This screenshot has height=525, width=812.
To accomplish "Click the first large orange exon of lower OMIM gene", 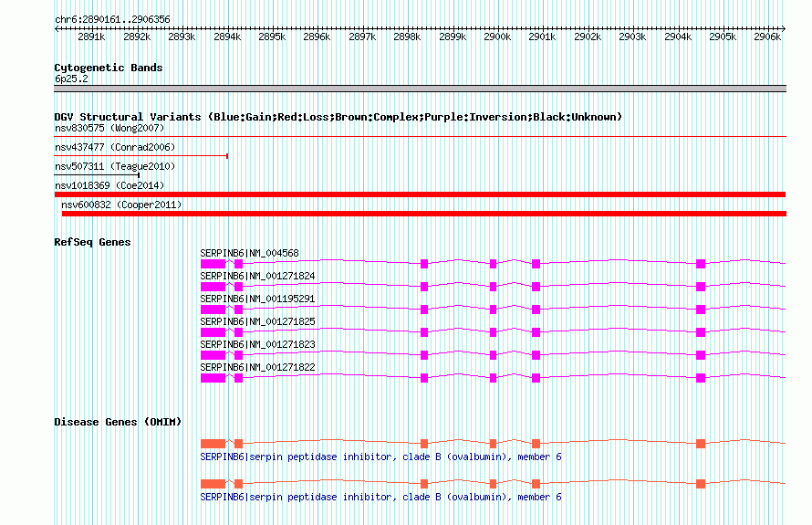I will 213,484.
